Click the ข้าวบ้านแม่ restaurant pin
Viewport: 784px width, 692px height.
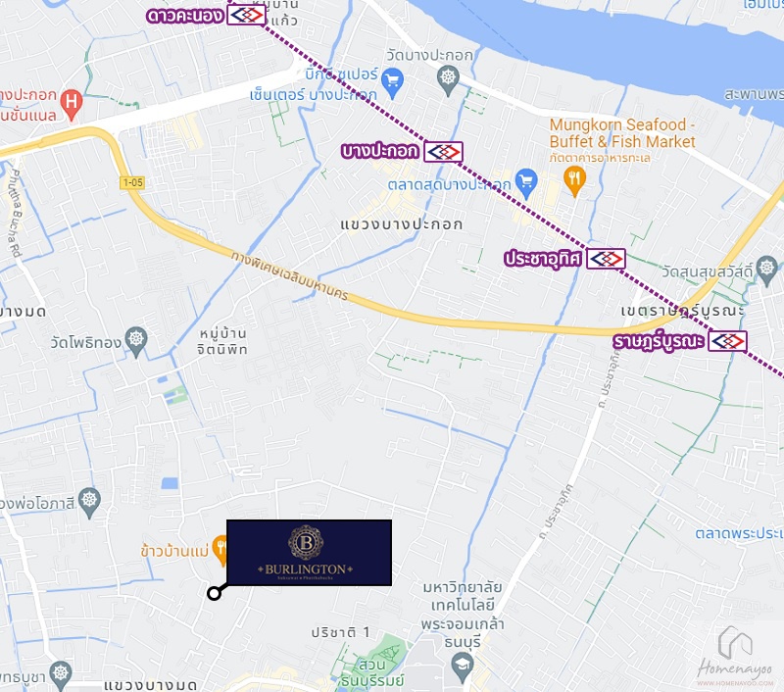(x=220, y=551)
